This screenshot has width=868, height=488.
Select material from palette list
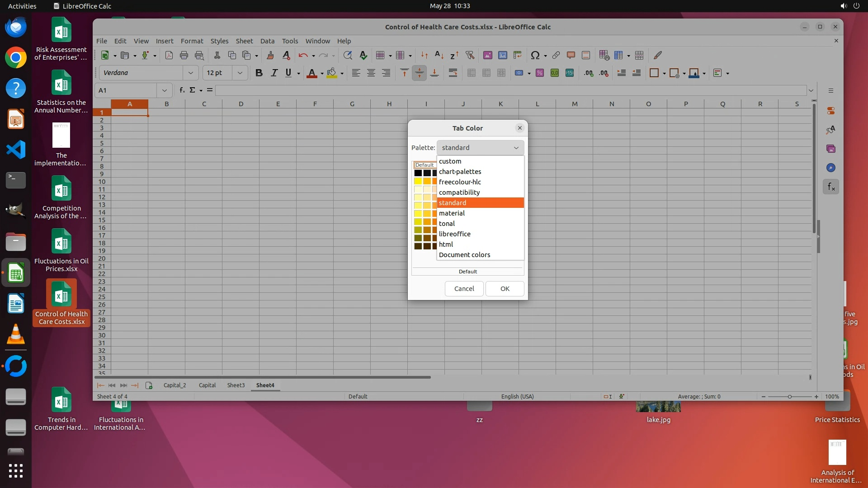pos(452,213)
